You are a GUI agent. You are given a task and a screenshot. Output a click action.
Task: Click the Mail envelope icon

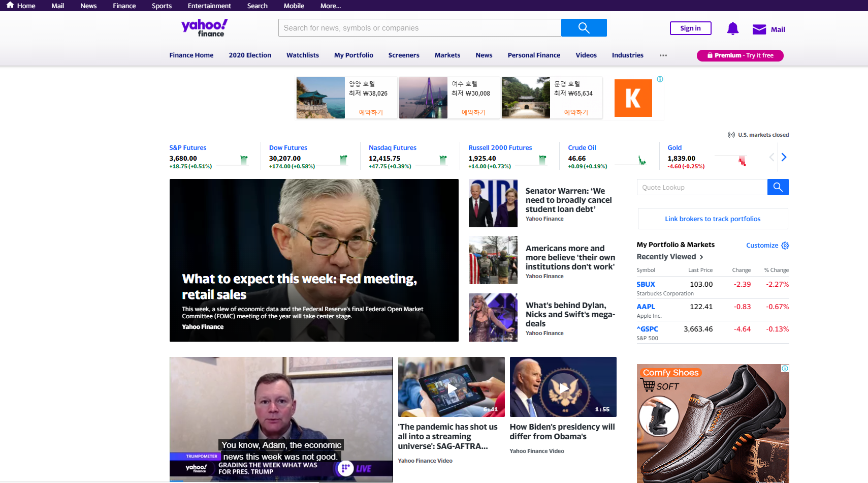759,29
